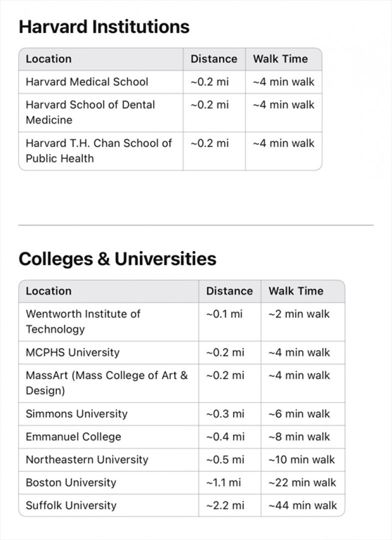Click the Distance header in Harvard table

coord(214,59)
